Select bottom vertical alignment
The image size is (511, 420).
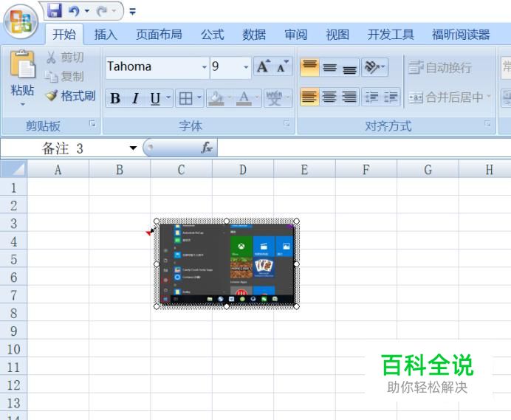[x=349, y=67]
